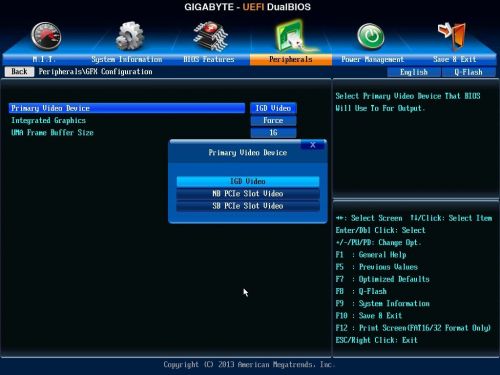Screen dimensions: 500x375
Task: Click the Peripherals\GFX Configuration breadcrumb text
Action: [95, 72]
